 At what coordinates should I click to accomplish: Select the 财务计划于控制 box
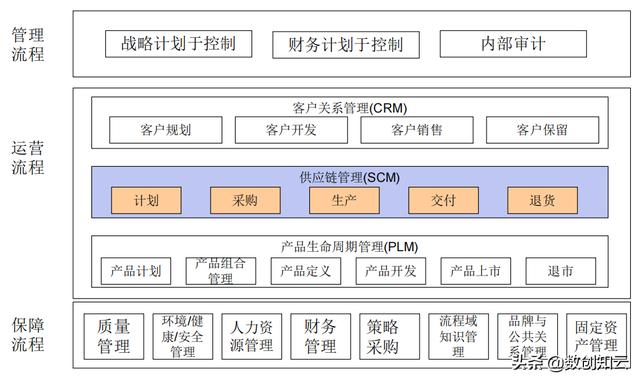pos(346,45)
